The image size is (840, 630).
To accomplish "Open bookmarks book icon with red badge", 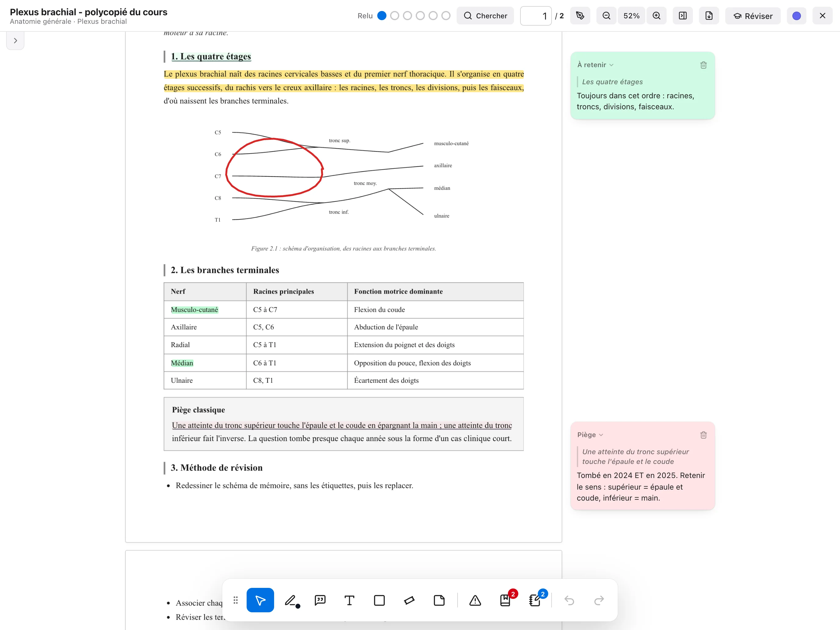I will pyautogui.click(x=505, y=600).
